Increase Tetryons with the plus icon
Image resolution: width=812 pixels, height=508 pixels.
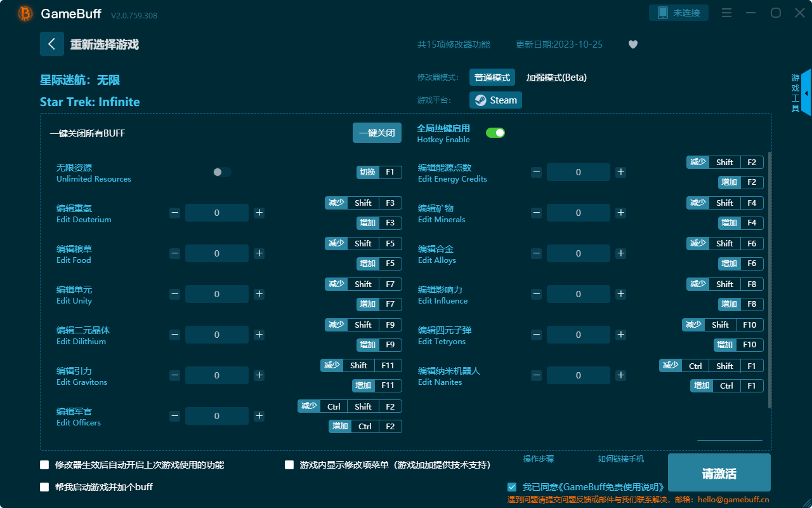620,335
